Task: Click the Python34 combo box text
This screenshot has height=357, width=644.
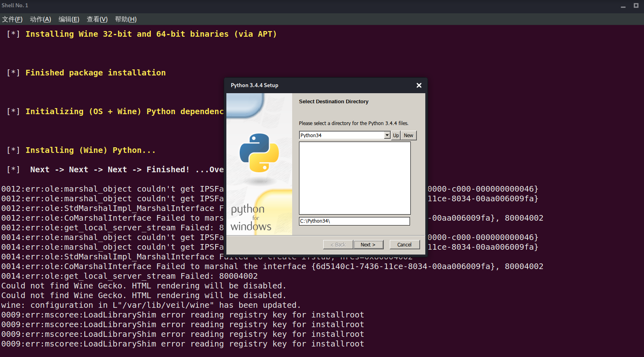Action: [x=341, y=136]
